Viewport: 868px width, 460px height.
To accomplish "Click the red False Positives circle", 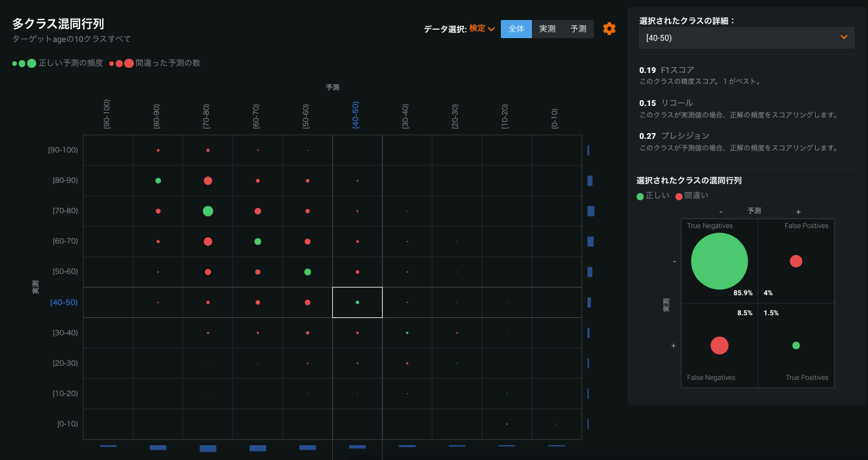I will [x=796, y=261].
